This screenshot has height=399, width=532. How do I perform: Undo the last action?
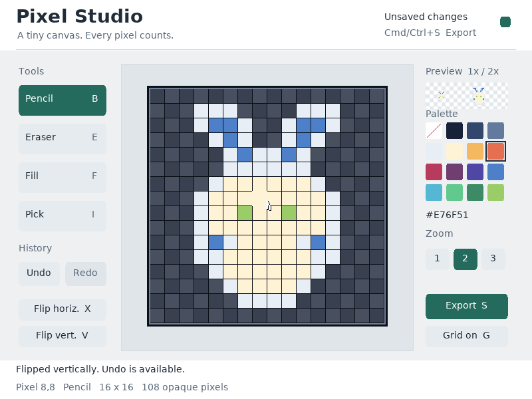[x=39, y=273]
